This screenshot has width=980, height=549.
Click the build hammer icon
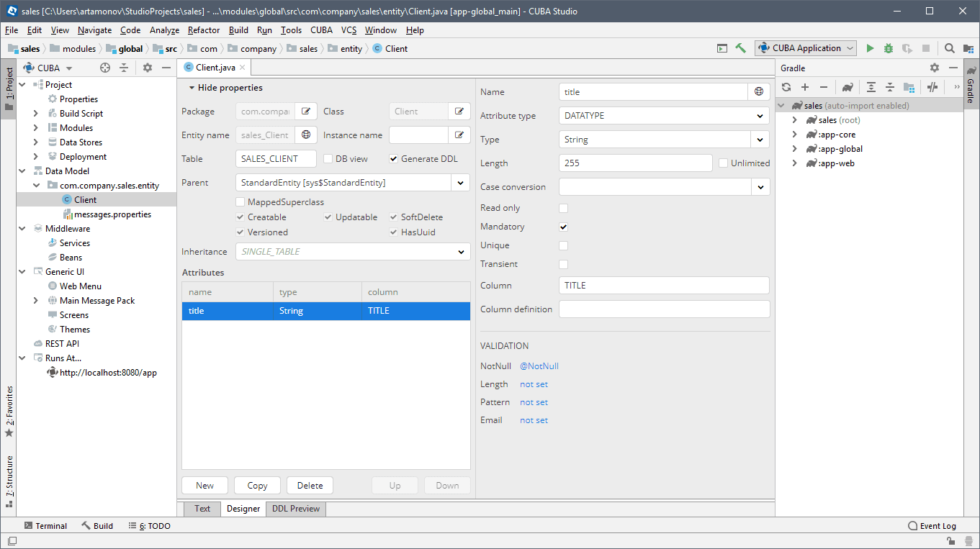tap(740, 48)
